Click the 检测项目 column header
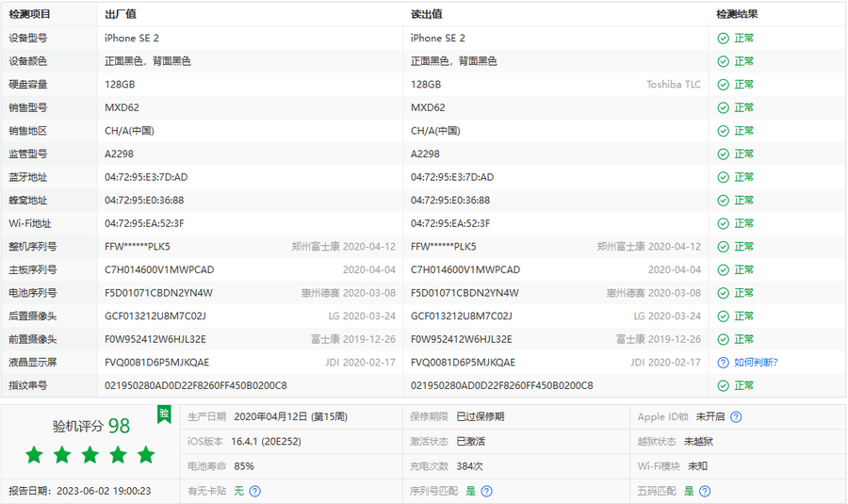Screen dimensions: 848x504 point(30,14)
